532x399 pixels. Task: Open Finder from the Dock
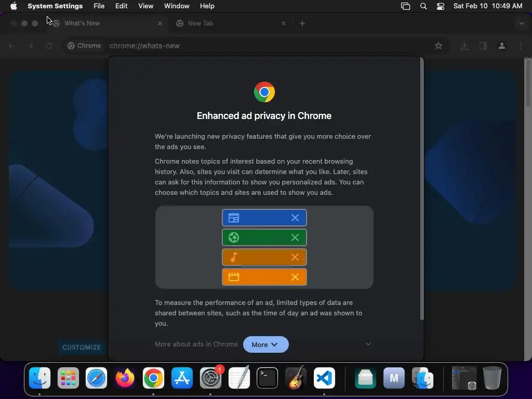(39, 378)
